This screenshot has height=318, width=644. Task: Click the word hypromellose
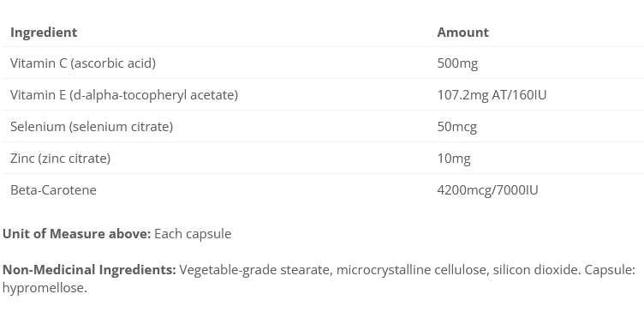pos(45,288)
